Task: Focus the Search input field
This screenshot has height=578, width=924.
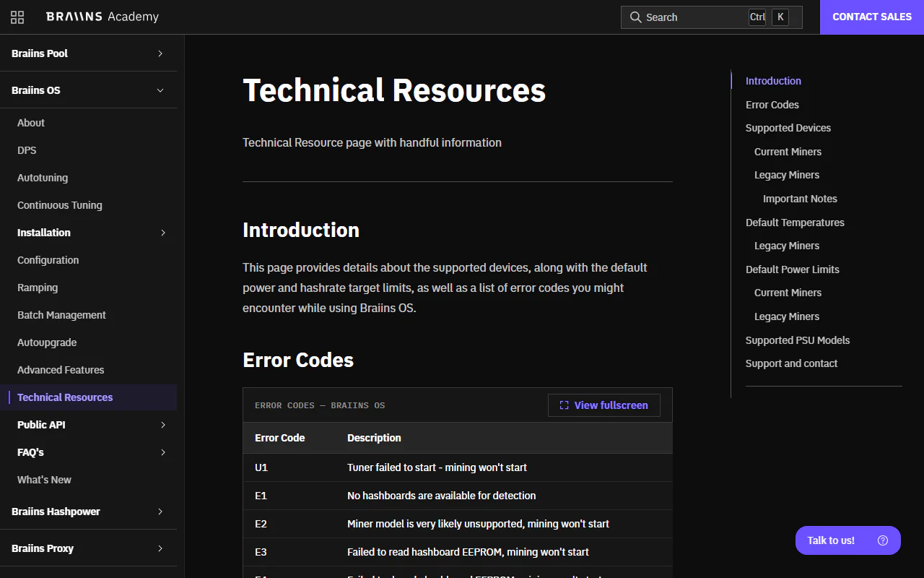Action: 712,17
